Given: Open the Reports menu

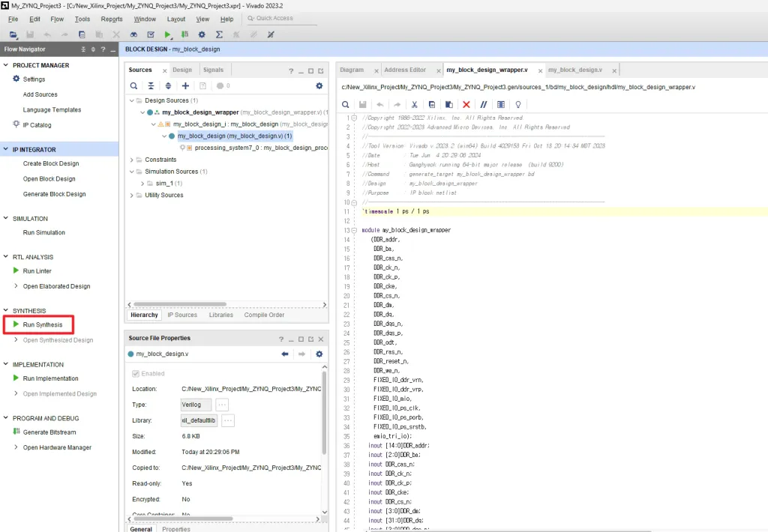Looking at the screenshot, I should [112, 19].
